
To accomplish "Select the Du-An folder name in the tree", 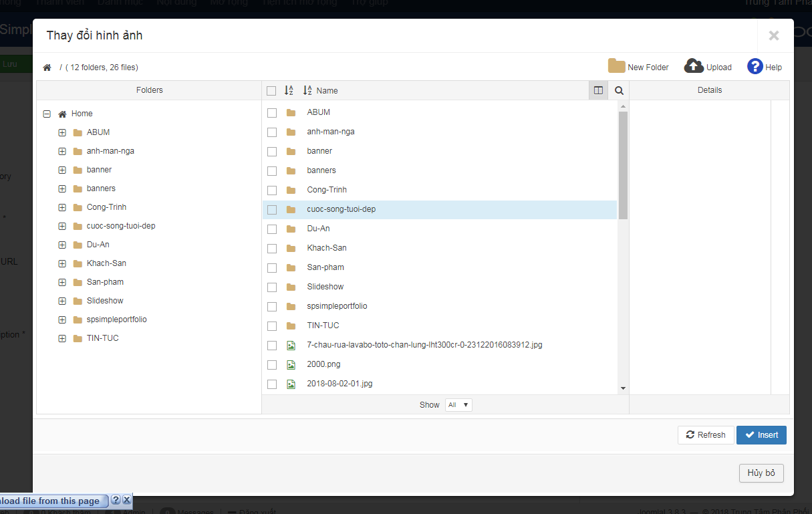I will tap(98, 245).
